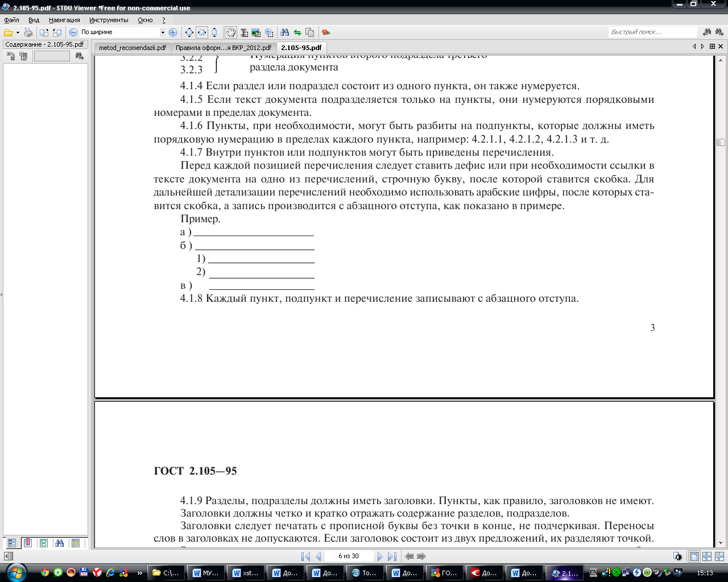728x582 pixels.
Task: Click the Windows Start button
Action: pyautogui.click(x=15, y=573)
